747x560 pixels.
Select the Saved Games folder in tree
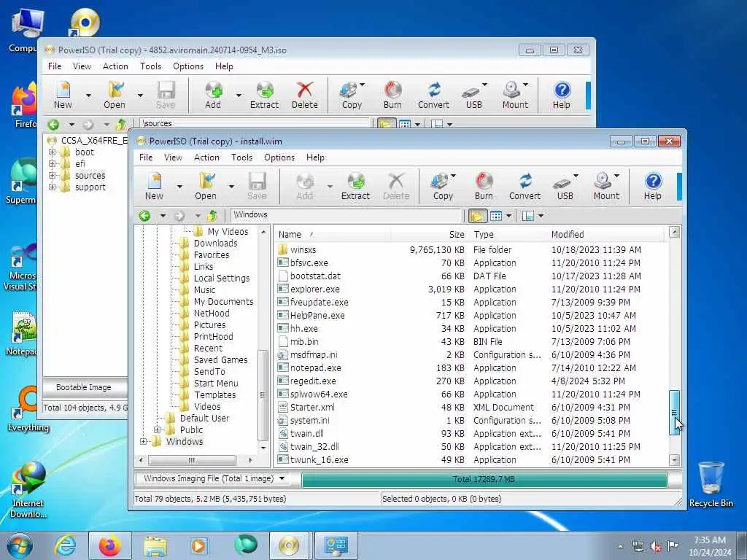coord(220,360)
